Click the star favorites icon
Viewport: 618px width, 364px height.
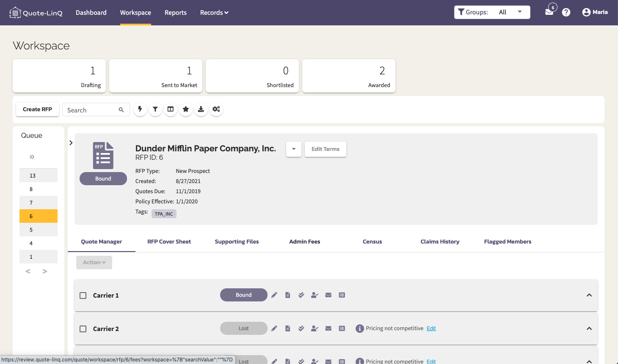[185, 109]
